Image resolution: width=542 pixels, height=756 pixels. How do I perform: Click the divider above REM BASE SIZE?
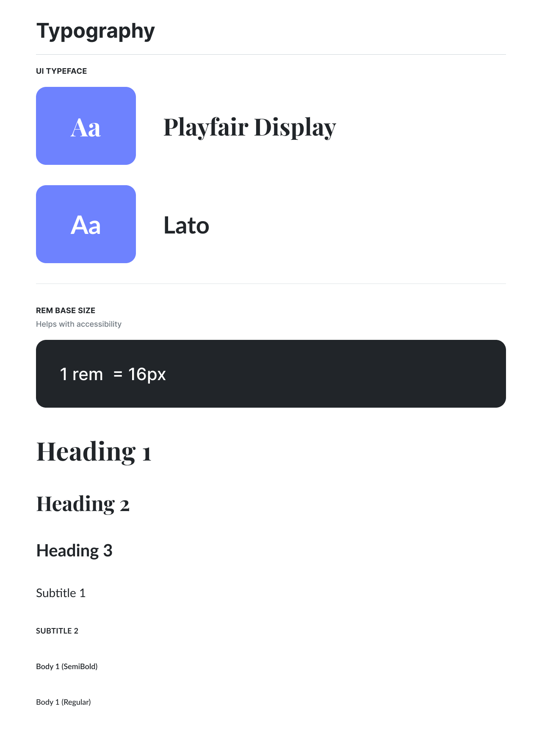[x=271, y=283]
